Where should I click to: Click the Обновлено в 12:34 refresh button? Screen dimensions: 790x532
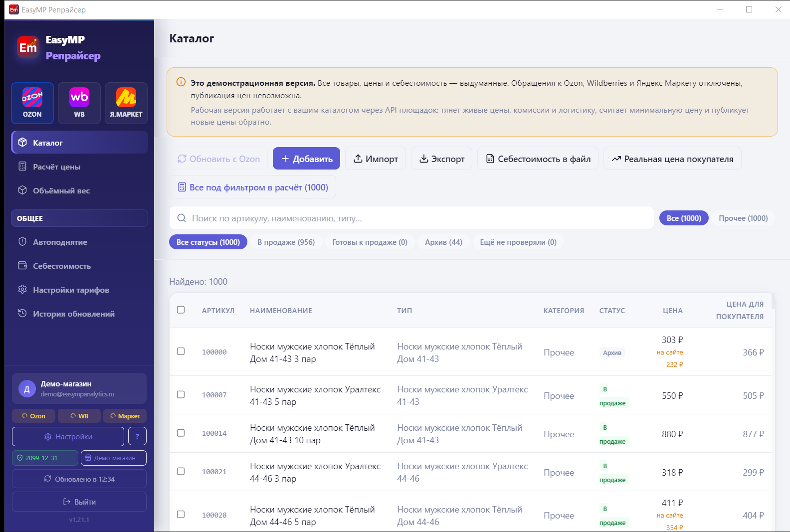tap(79, 479)
